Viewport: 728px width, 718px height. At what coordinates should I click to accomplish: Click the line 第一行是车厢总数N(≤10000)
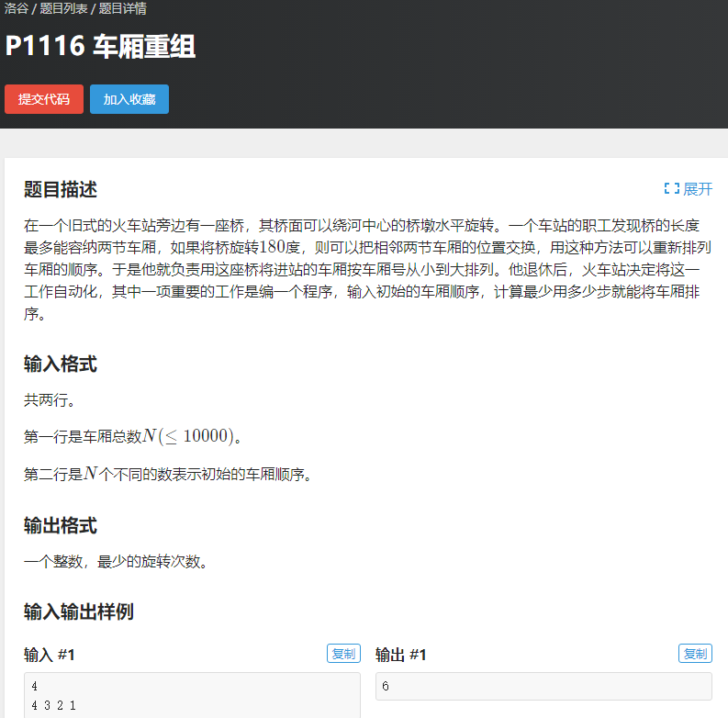click(133, 436)
